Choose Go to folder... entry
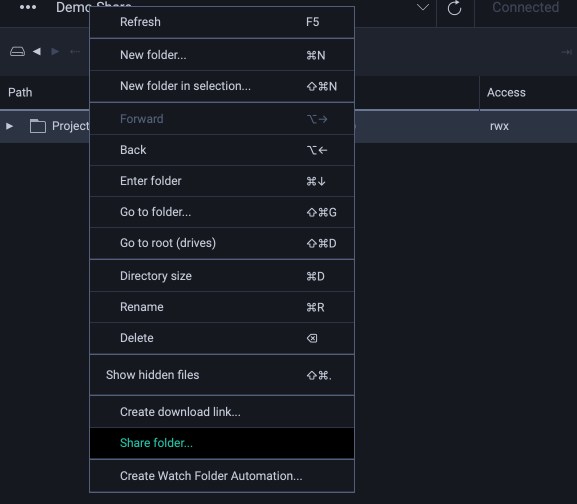The width and height of the screenshot is (577, 504). (222, 212)
